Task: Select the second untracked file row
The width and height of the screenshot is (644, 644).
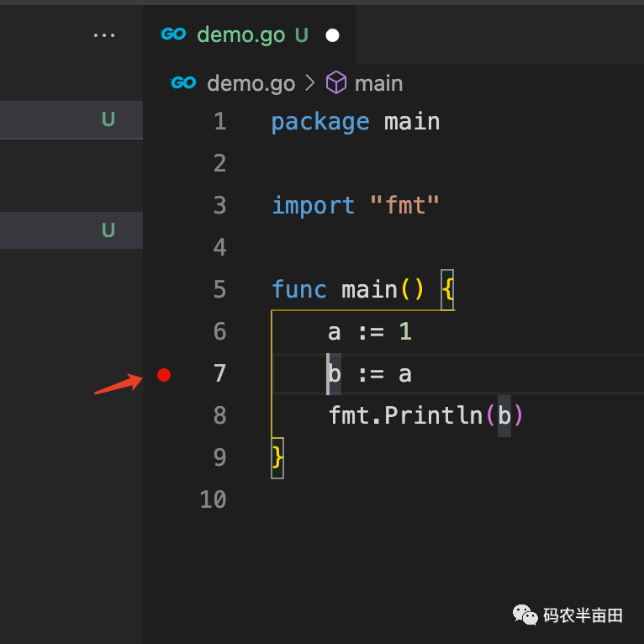Action: 71,230
